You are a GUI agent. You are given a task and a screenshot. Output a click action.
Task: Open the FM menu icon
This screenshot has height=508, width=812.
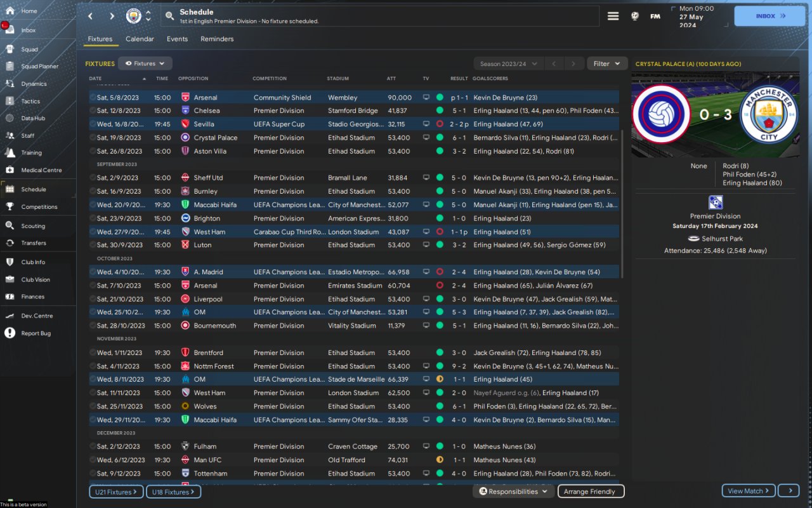coord(655,16)
